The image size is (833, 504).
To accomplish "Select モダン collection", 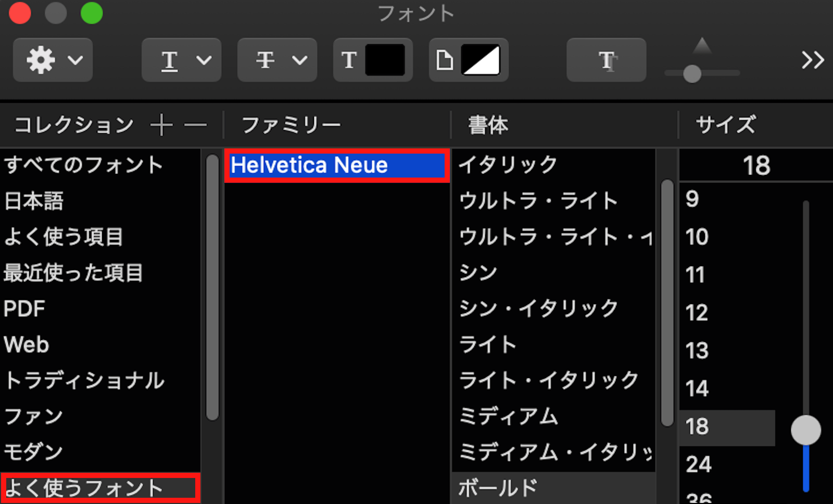I will click(100, 452).
